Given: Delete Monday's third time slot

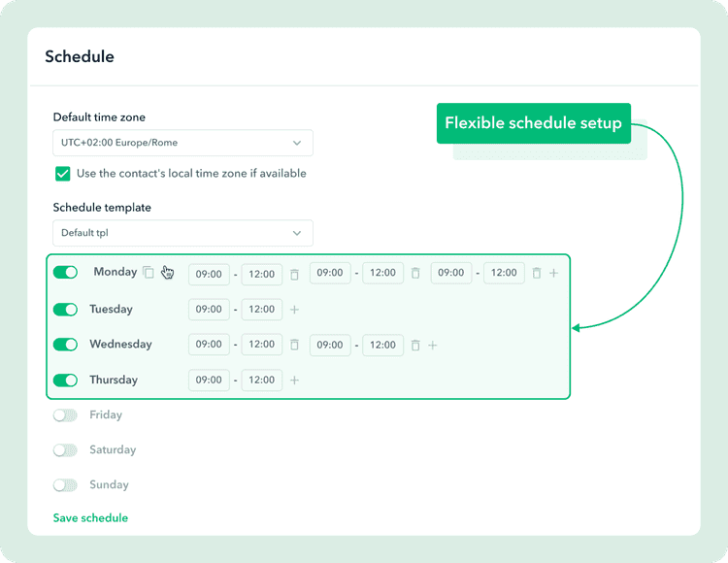Looking at the screenshot, I should (536, 273).
